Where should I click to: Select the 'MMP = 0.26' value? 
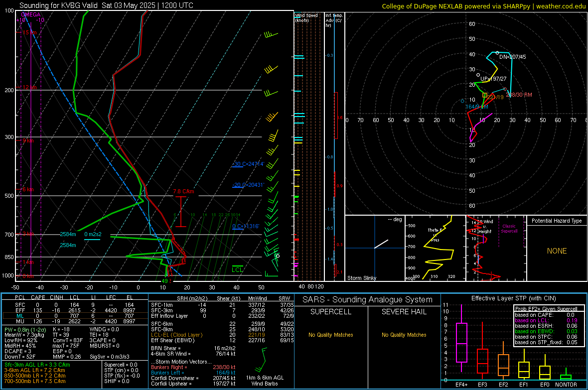click(67, 357)
